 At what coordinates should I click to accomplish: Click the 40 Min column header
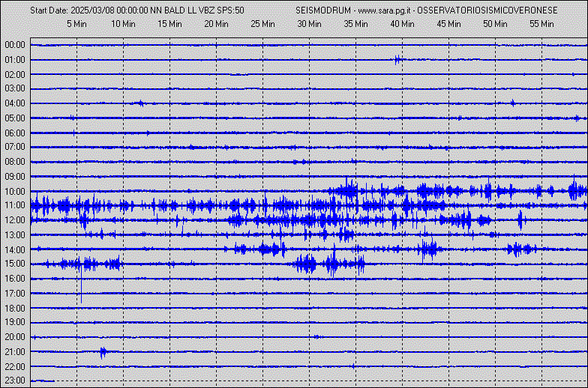pyautogui.click(x=402, y=24)
